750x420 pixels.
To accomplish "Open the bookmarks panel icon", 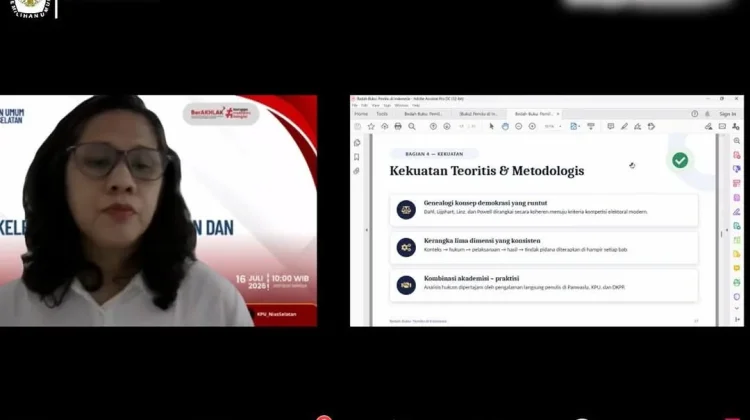I will point(357,157).
